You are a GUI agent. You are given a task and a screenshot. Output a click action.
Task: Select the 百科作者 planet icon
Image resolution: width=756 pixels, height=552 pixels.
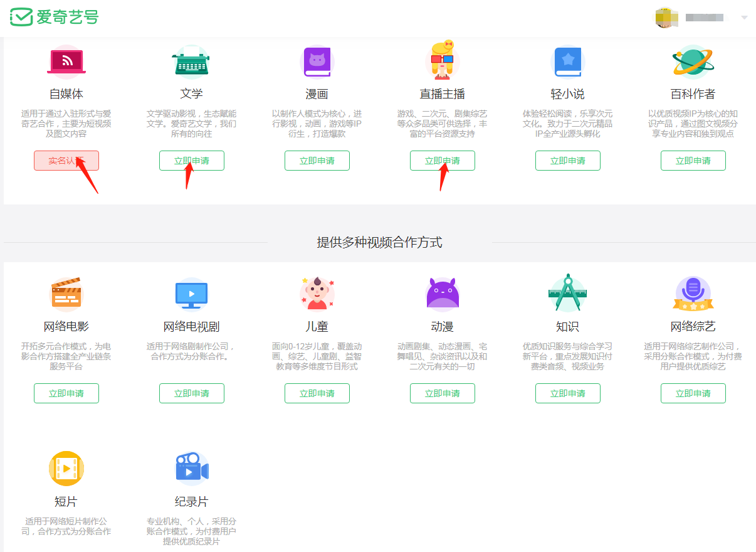click(693, 61)
